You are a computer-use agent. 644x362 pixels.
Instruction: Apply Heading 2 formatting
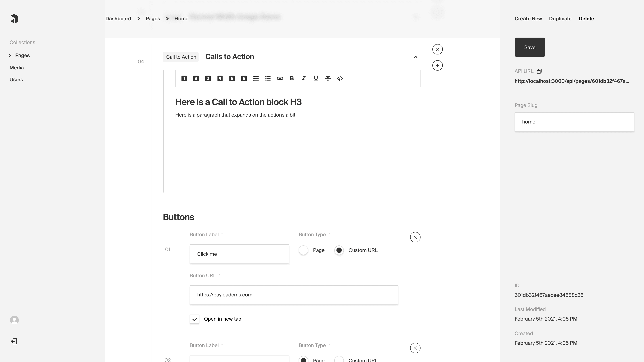(x=196, y=79)
